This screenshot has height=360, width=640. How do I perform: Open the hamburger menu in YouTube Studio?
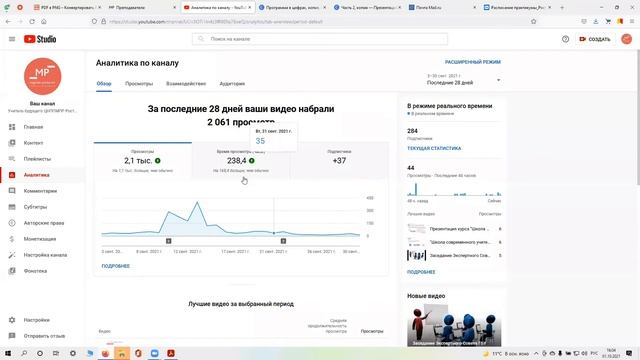click(x=12, y=39)
